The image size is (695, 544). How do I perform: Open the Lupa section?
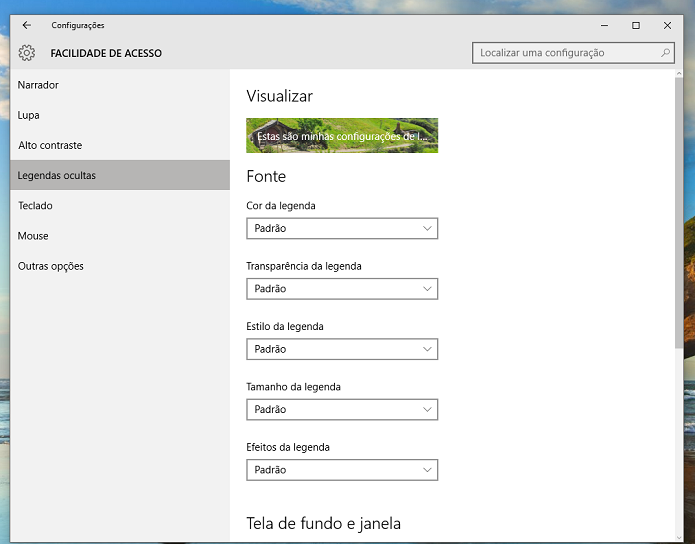tap(120, 115)
